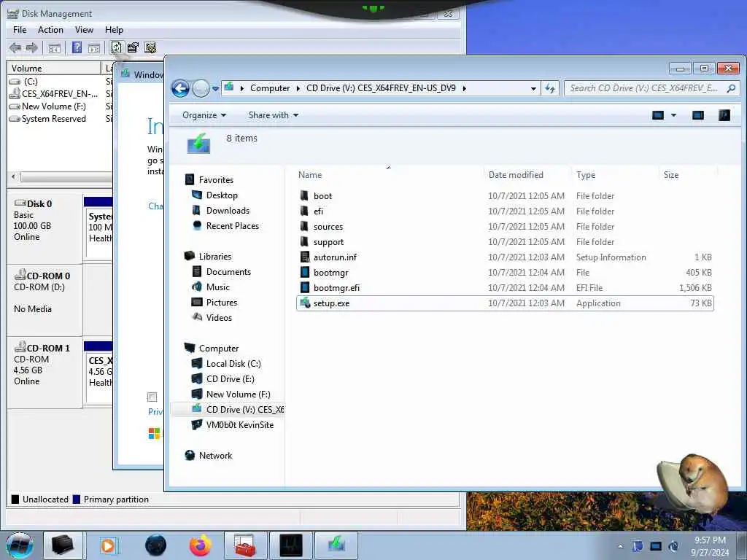Select Local Disk (C:) in navigation pane

tap(227, 364)
